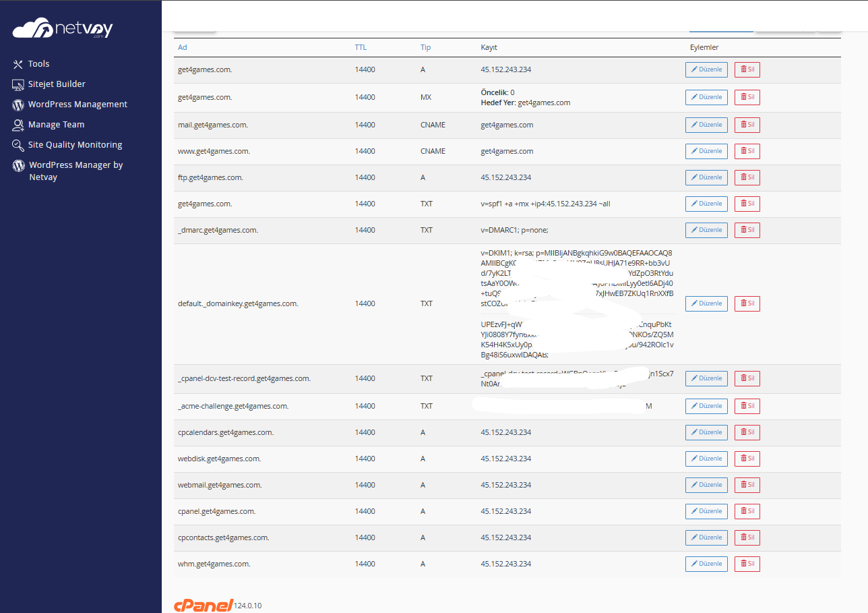Edit the MX record for get4games.com
The height and width of the screenshot is (613, 868).
[706, 97]
